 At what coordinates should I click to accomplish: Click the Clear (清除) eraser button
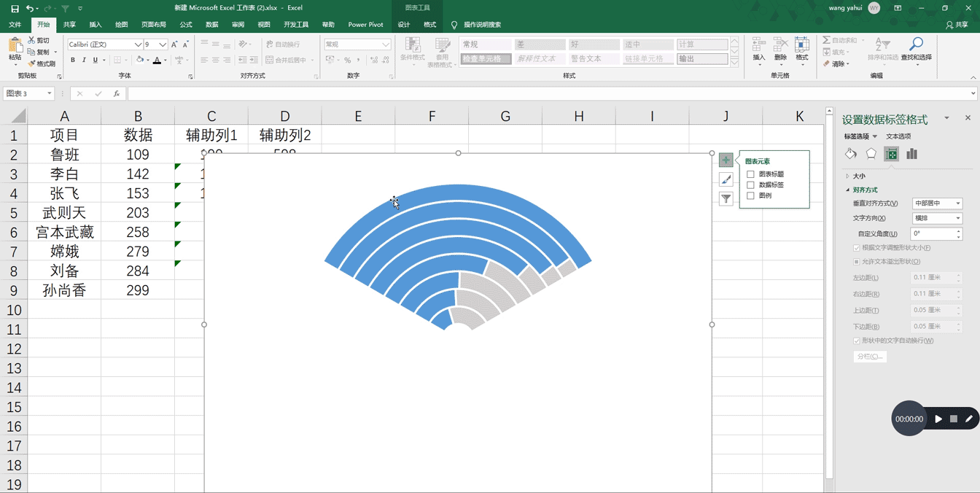pos(835,63)
